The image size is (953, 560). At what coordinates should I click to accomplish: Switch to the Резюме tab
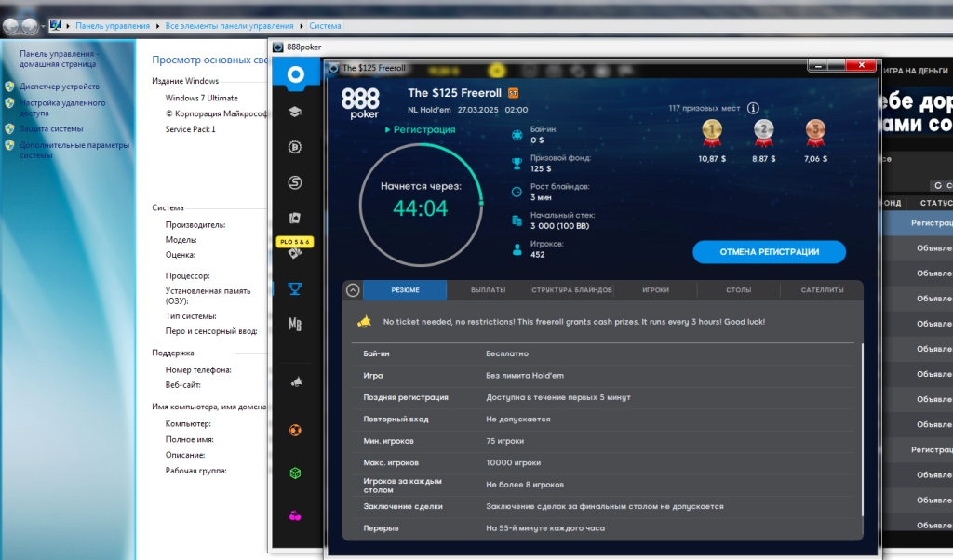point(406,290)
